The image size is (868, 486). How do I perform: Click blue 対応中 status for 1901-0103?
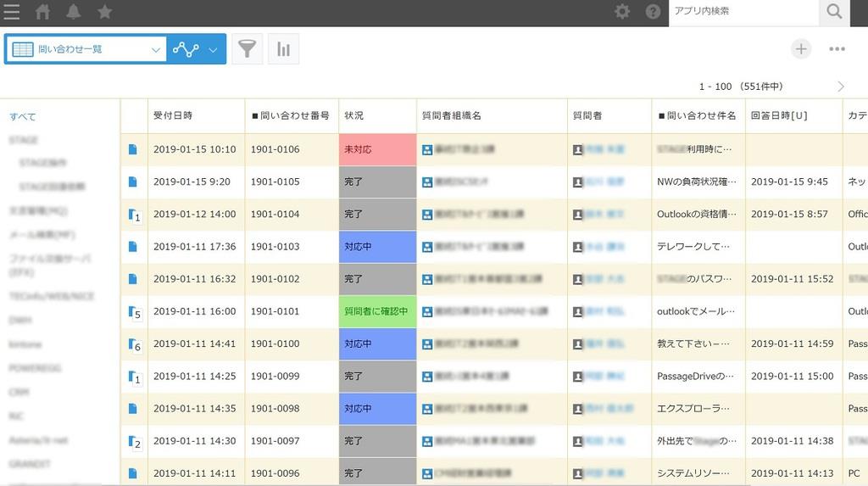[x=377, y=247]
